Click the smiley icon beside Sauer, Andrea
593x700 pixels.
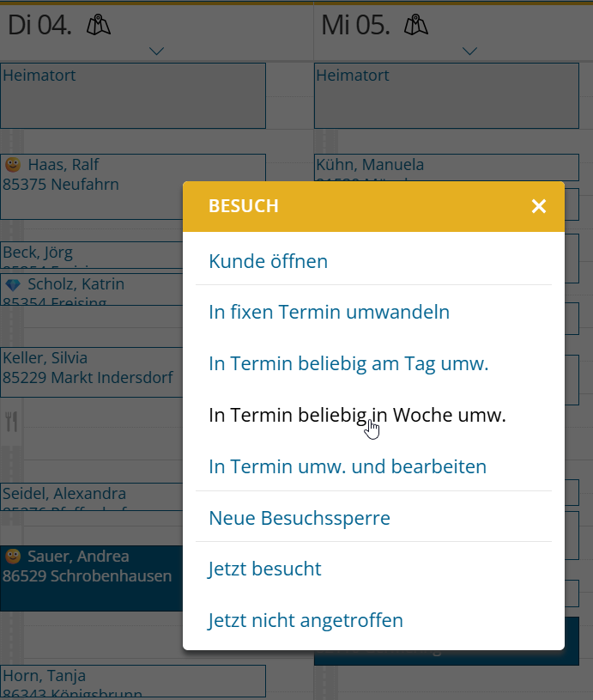[x=13, y=557]
